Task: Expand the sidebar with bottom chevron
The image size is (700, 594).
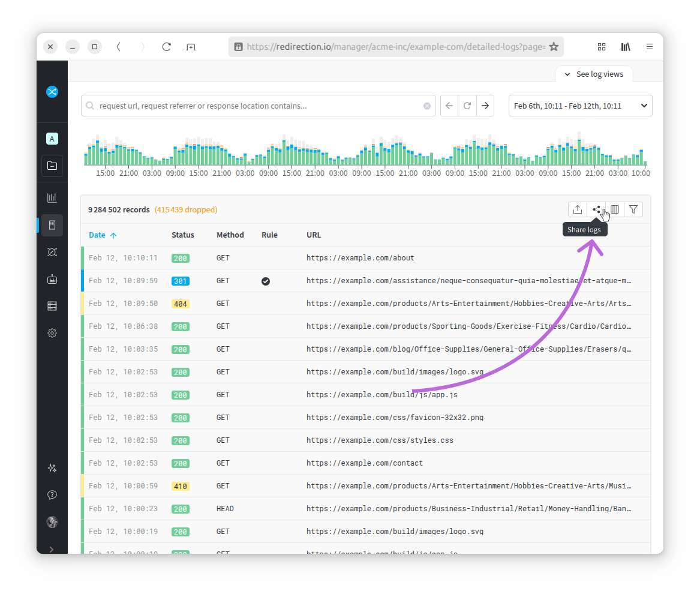Action: 52,548
